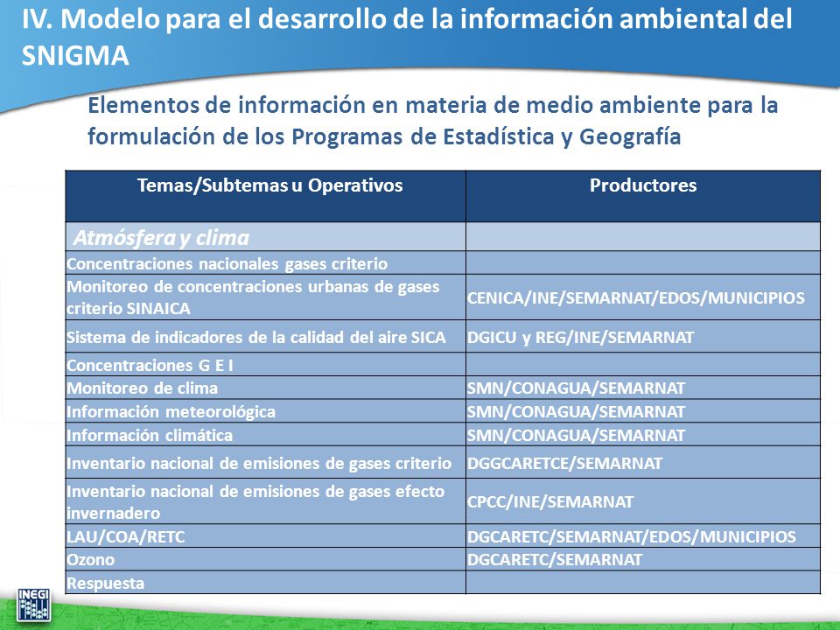Select 'Concentraciones G E I' cell
The height and width of the screenshot is (630, 840).
(x=266, y=364)
